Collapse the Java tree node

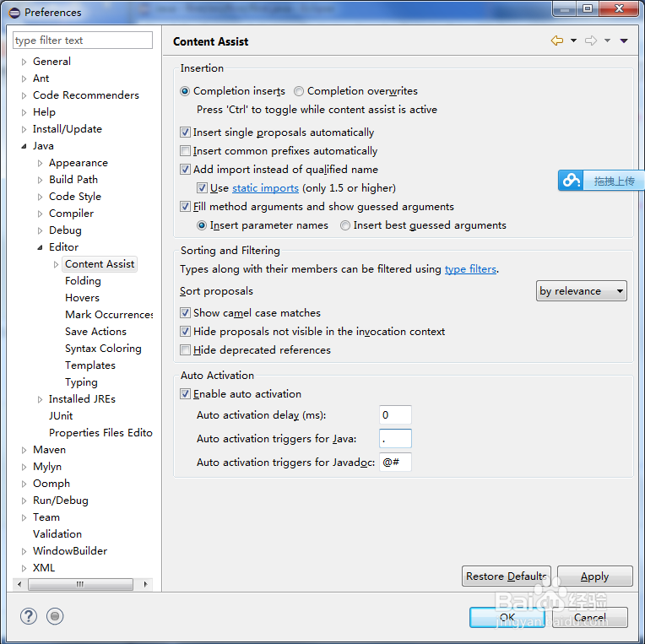click(24, 146)
